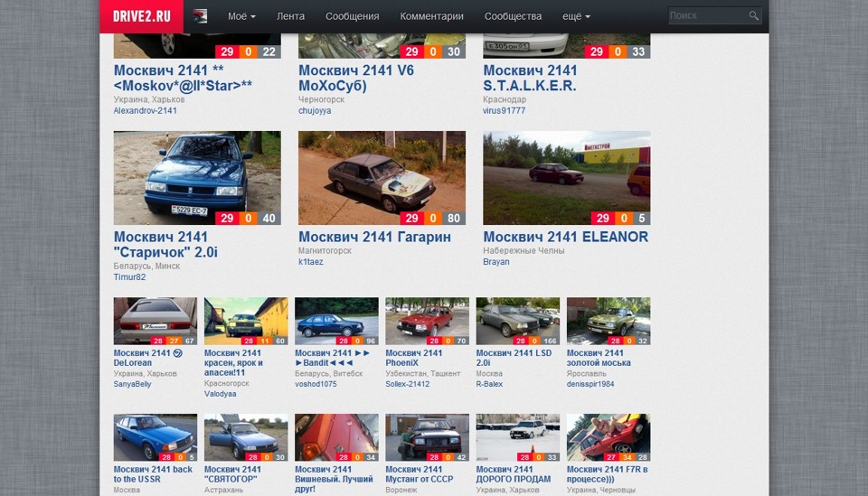Viewport: 868px width, 496px height.
Task: Open Москвич 2141 V6 МоХоСуб) link
Action: tap(356, 78)
